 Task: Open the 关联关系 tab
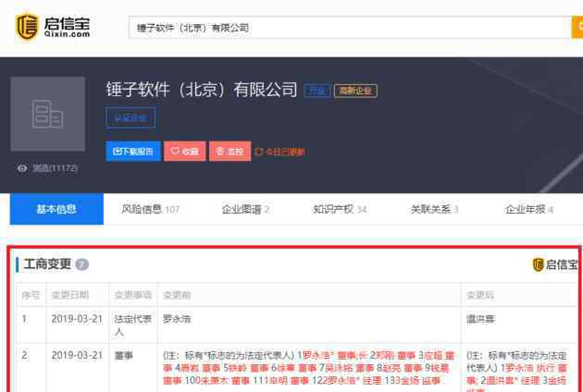pos(434,209)
